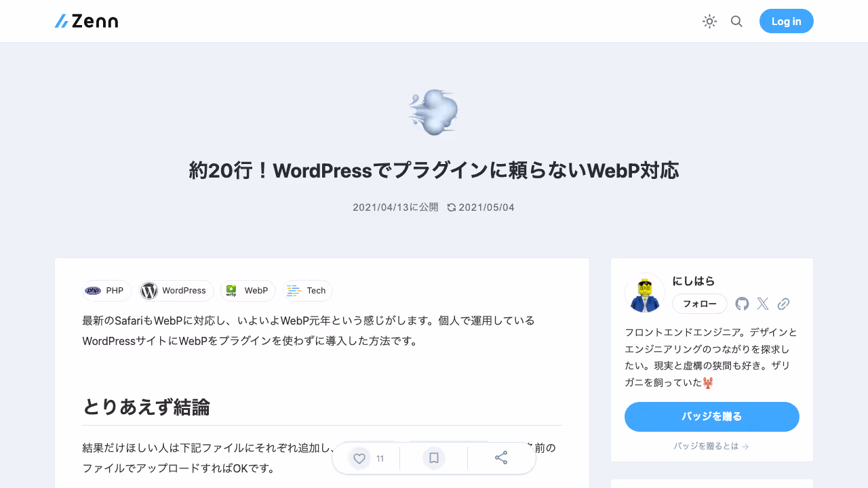Toggle a like on the article heart
Viewport: 868px width, 488px height.
point(359,458)
